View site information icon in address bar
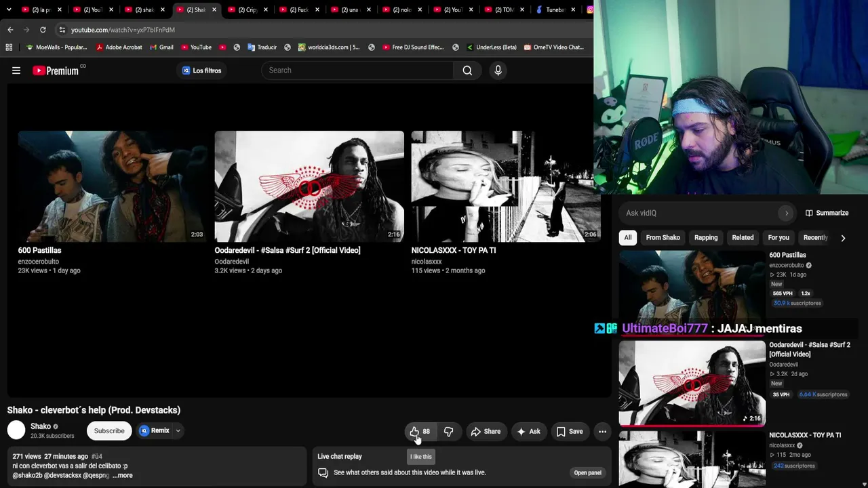Image resolution: width=868 pixels, height=488 pixels. point(62,30)
